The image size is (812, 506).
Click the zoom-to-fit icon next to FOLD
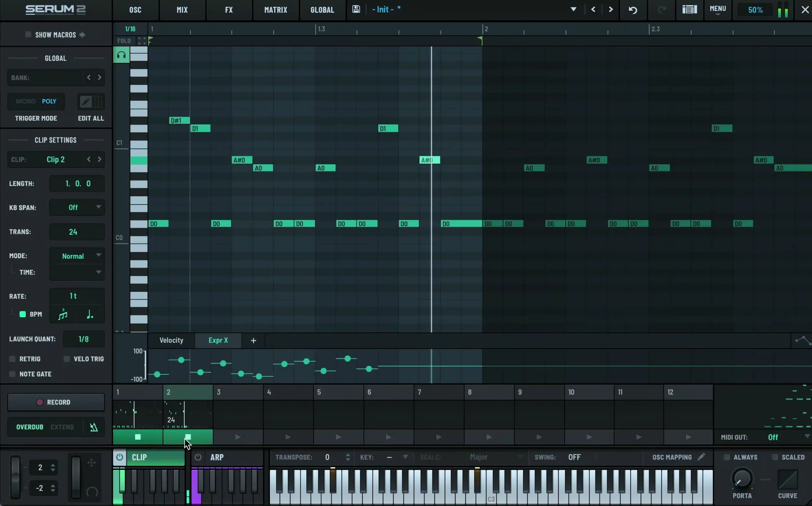[x=142, y=41]
